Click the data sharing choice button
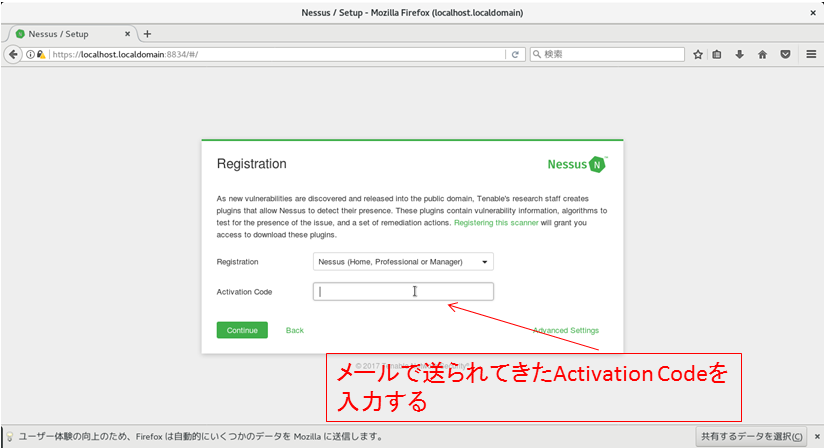 pyautogui.click(x=751, y=436)
